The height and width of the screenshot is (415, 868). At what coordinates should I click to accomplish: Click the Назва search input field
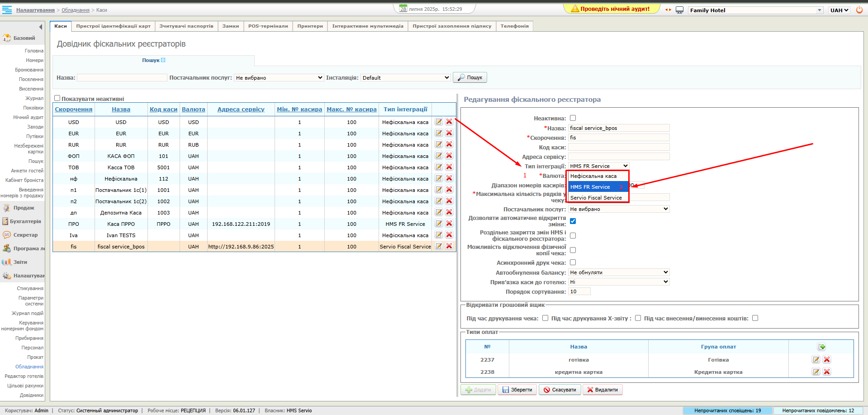point(122,78)
